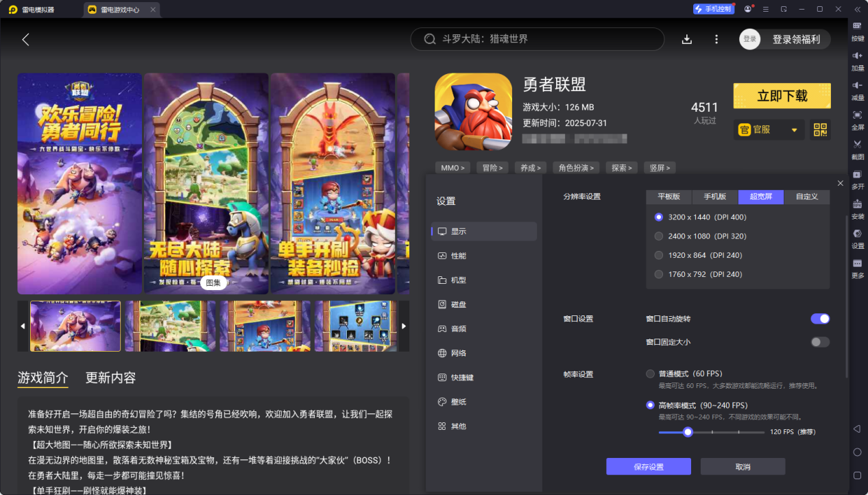Open the 冒险 > tag
The image size is (868, 495).
coord(492,167)
